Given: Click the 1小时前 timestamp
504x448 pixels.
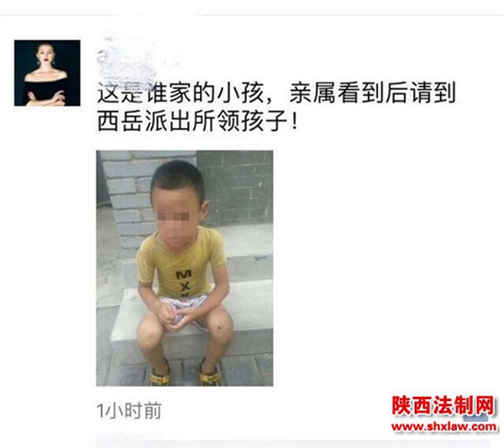Looking at the screenshot, I should 129,411.
